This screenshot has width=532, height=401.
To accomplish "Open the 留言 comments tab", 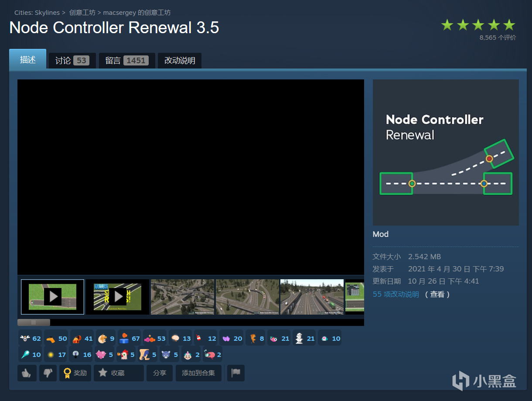I will coord(127,61).
